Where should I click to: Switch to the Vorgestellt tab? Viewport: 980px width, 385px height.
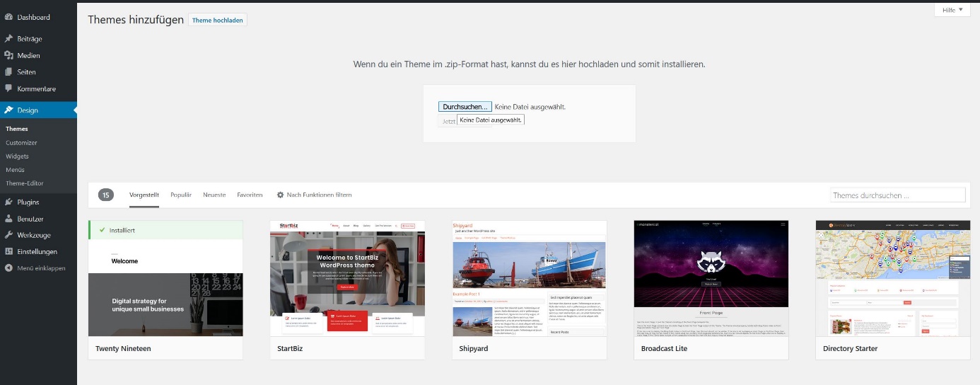pos(144,195)
